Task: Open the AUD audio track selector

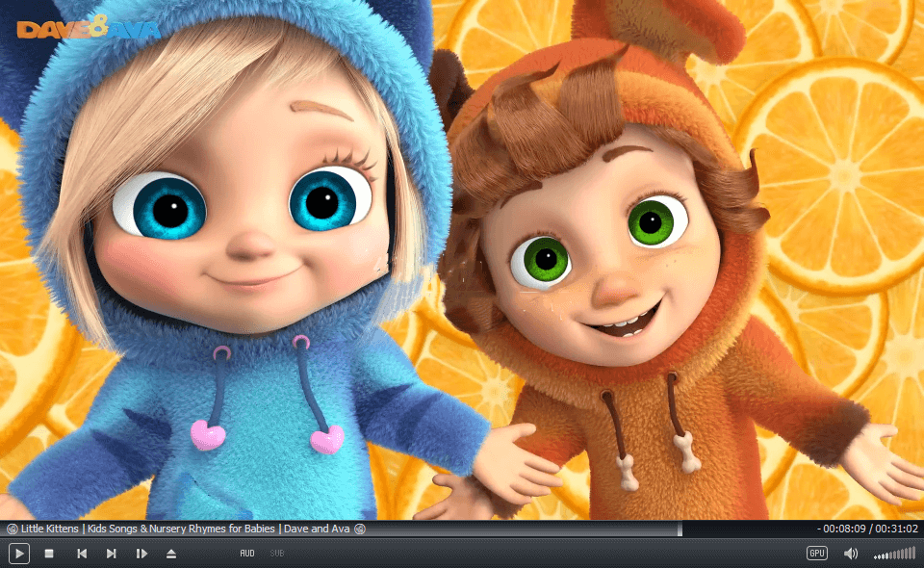Action: 247,554
